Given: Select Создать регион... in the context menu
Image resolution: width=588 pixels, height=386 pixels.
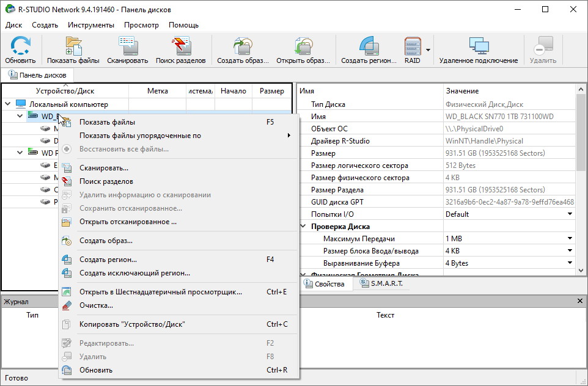Looking at the screenshot, I should [x=178, y=260].
